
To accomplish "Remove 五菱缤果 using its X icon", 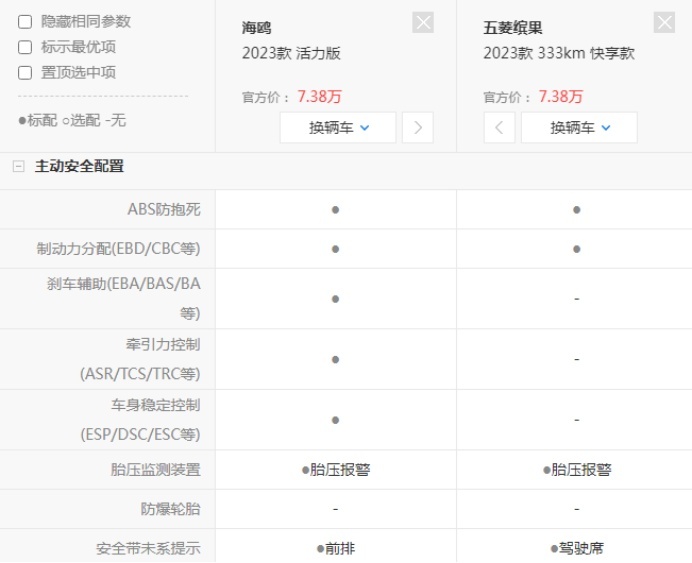I will 664,23.
